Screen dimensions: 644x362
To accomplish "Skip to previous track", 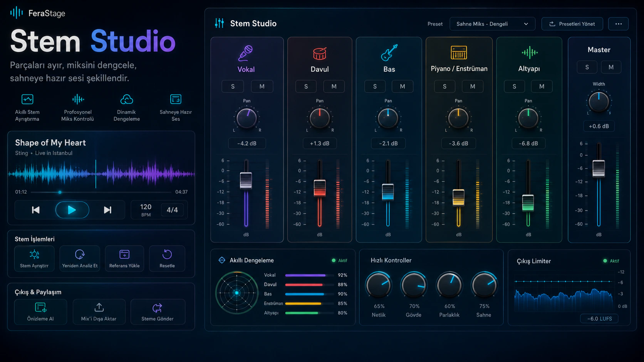I will click(36, 210).
